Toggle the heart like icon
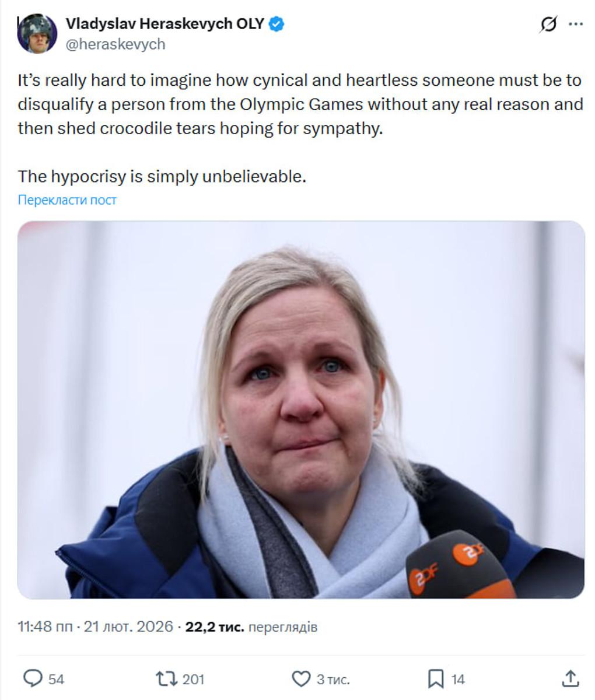 pyautogui.click(x=301, y=679)
